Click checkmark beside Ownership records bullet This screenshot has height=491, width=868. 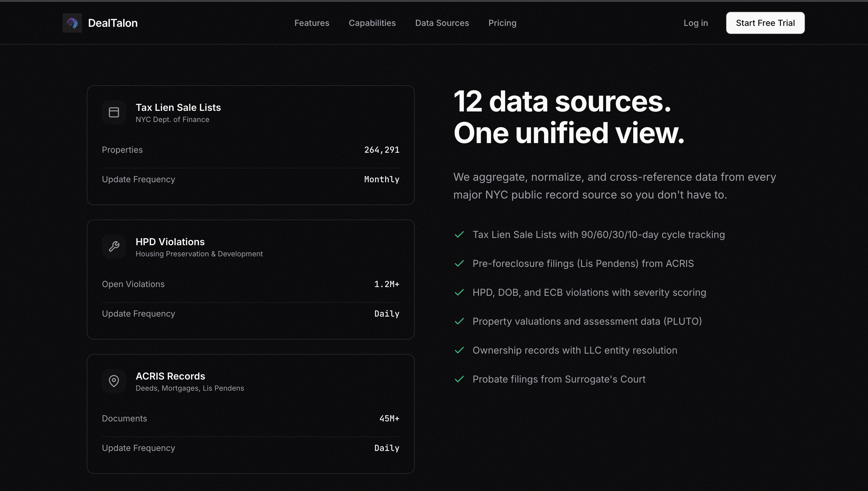[x=459, y=350]
